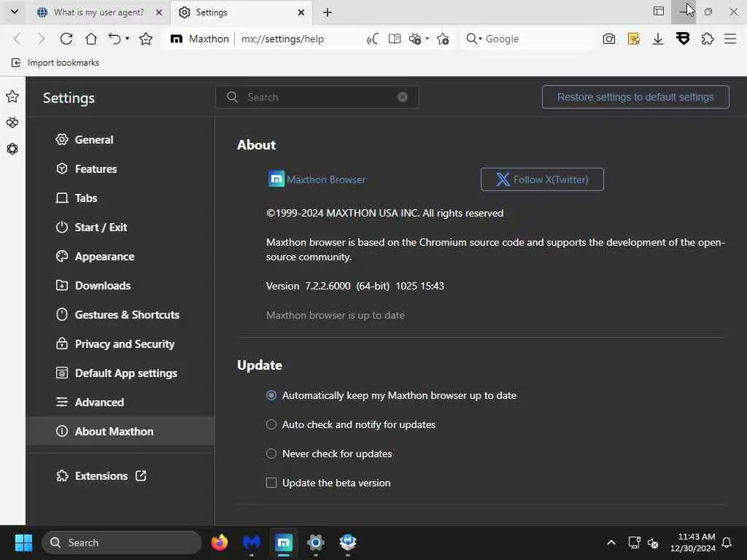Select 'Automatically keep my Maxthon browser up to date'
Image resolution: width=747 pixels, height=560 pixels.
tap(271, 395)
